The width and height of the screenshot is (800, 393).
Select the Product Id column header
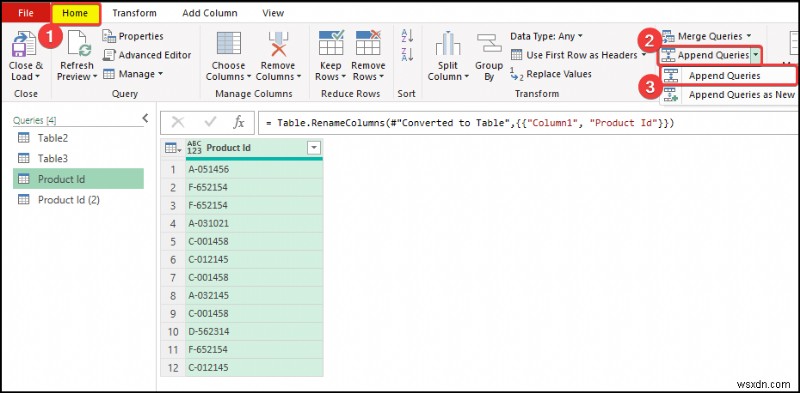tap(254, 148)
